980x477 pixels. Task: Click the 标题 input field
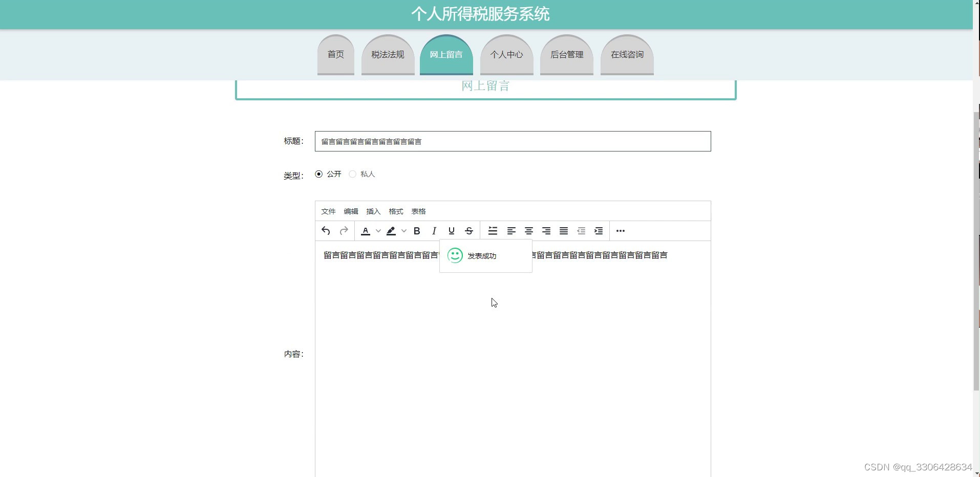click(513, 141)
